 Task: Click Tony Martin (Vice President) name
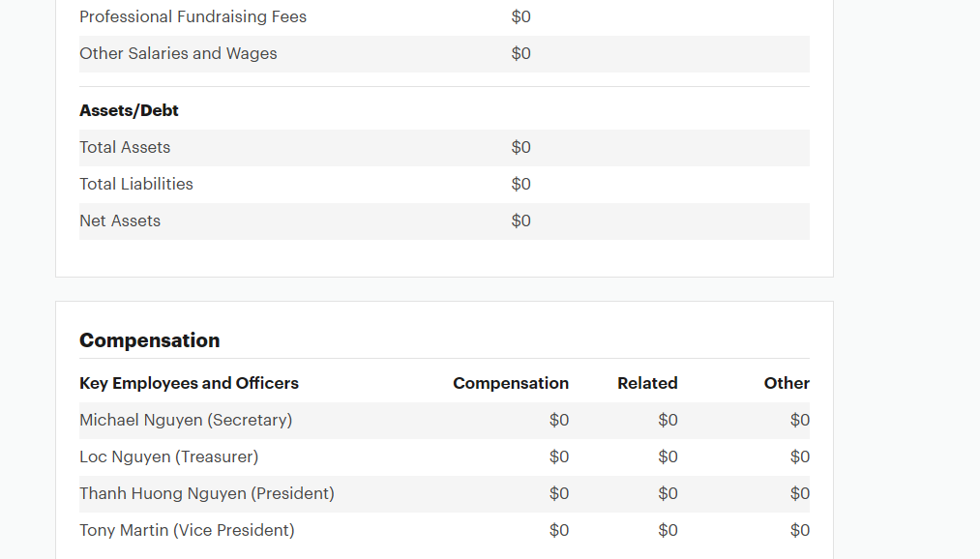coord(187,530)
